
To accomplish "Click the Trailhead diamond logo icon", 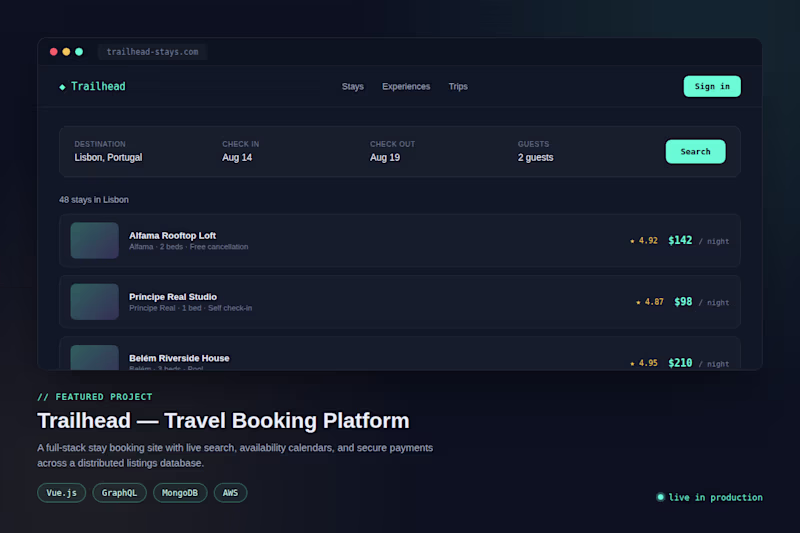I will pyautogui.click(x=62, y=87).
